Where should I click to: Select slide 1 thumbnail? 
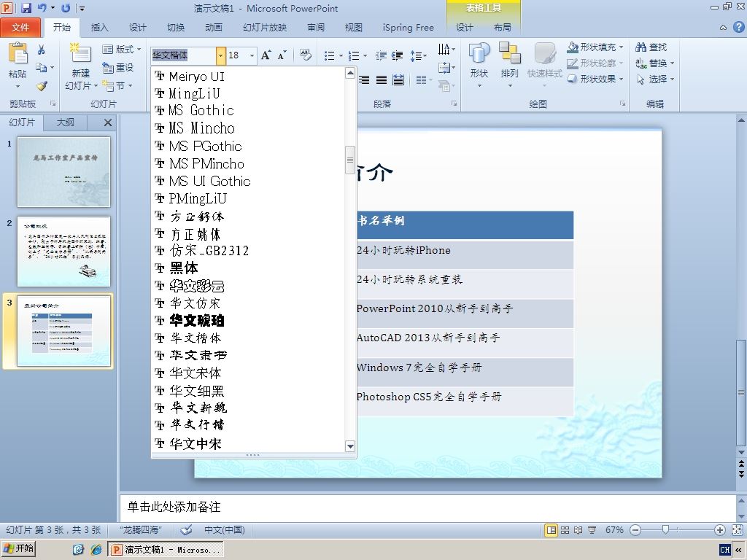click(64, 172)
